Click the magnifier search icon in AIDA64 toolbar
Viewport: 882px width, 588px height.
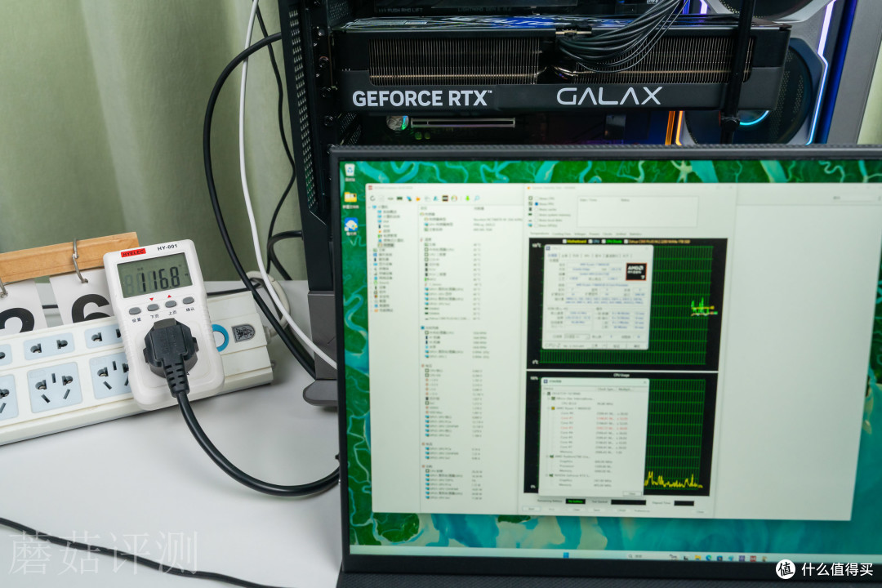(477, 198)
